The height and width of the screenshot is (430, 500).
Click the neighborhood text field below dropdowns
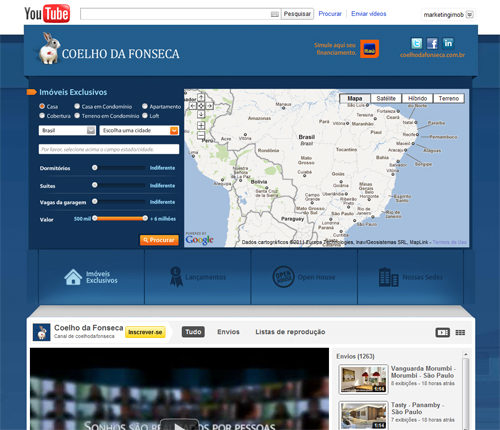point(109,149)
